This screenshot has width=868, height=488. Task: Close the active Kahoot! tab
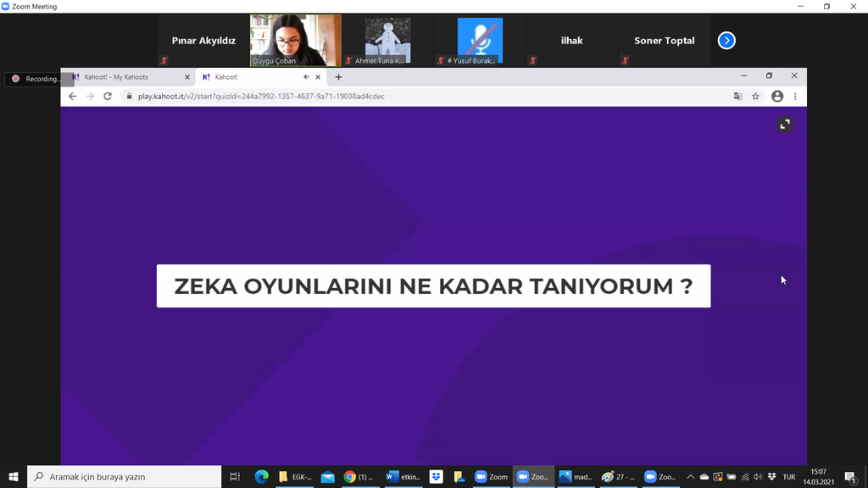[x=318, y=77]
